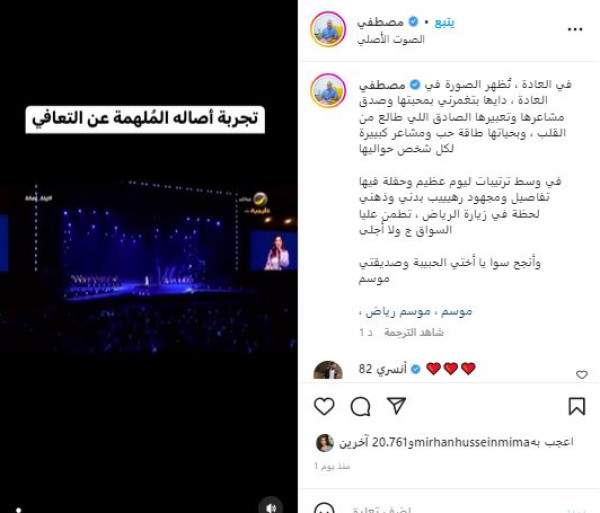Image resolution: width=600 pixels, height=513 pixels.
Task: Mute the video with speaker icon
Action: 271,507
